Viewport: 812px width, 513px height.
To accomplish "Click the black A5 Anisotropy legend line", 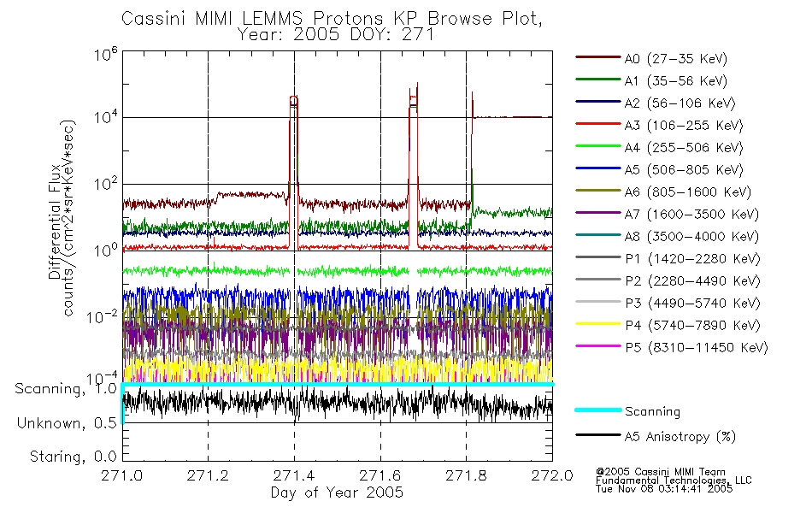I will pos(597,434).
